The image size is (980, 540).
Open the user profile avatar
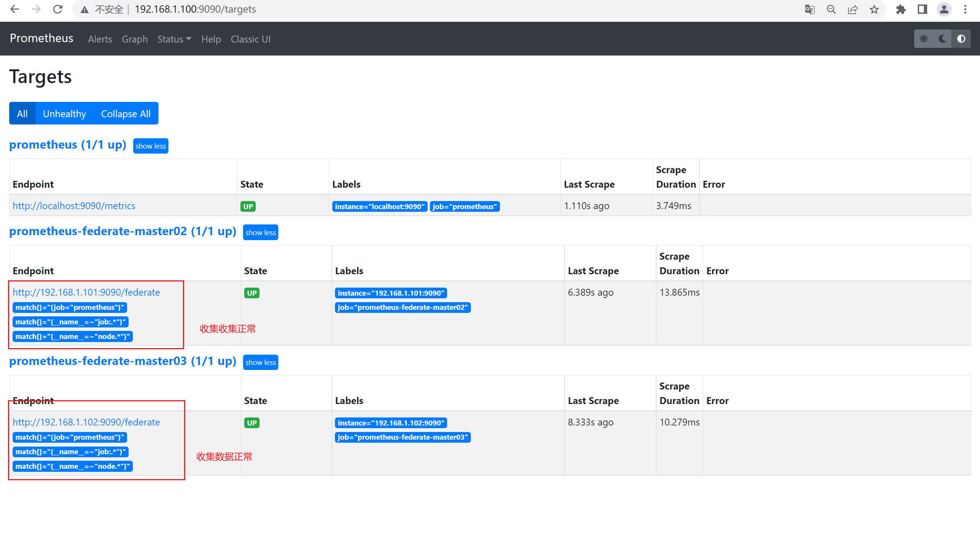tap(944, 9)
